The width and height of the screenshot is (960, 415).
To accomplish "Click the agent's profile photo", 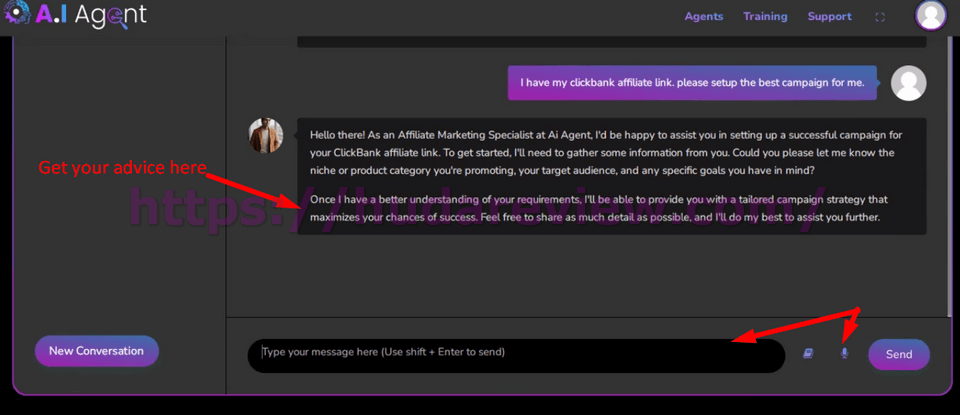I will click(x=266, y=135).
